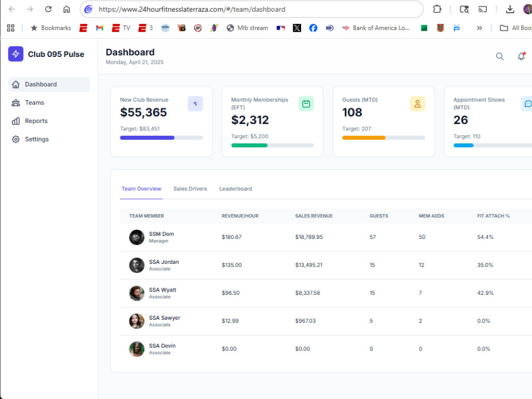Open notifications bell icon
Image resolution: width=532 pixels, height=399 pixels.
521,56
